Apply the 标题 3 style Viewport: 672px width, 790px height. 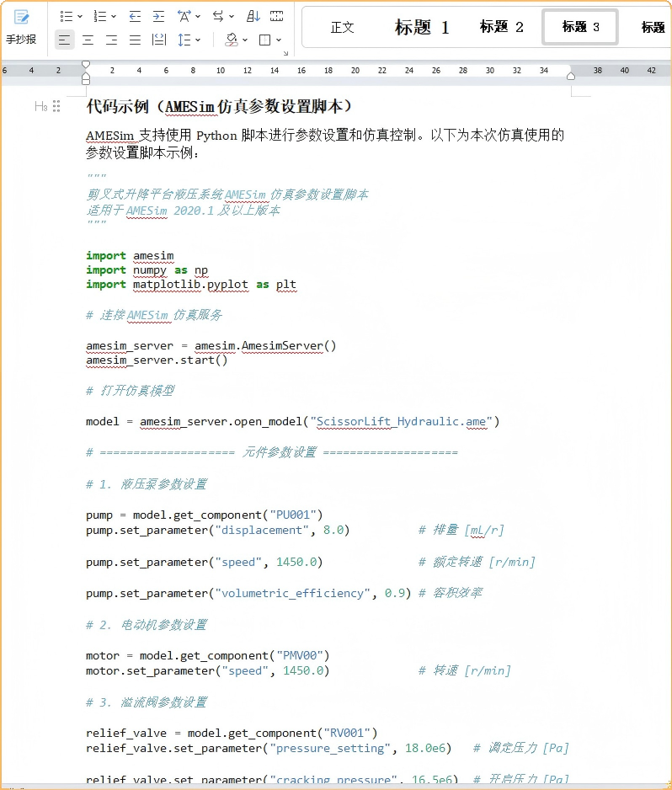pos(580,27)
